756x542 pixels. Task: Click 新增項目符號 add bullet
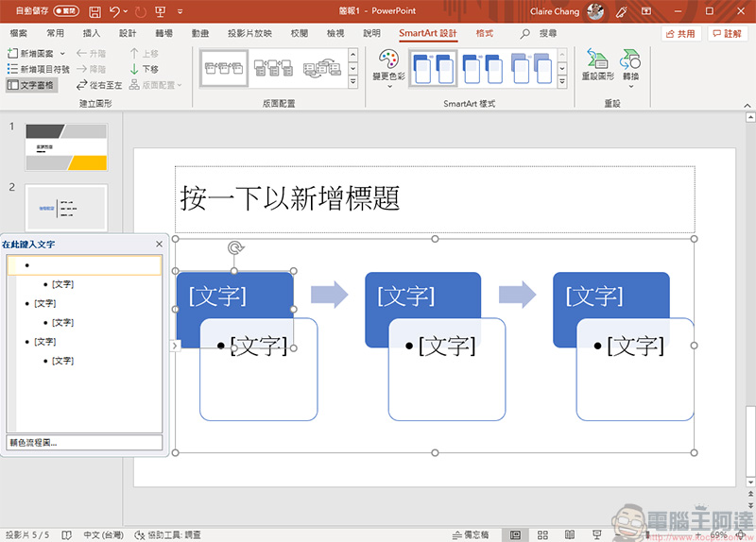click(39, 69)
